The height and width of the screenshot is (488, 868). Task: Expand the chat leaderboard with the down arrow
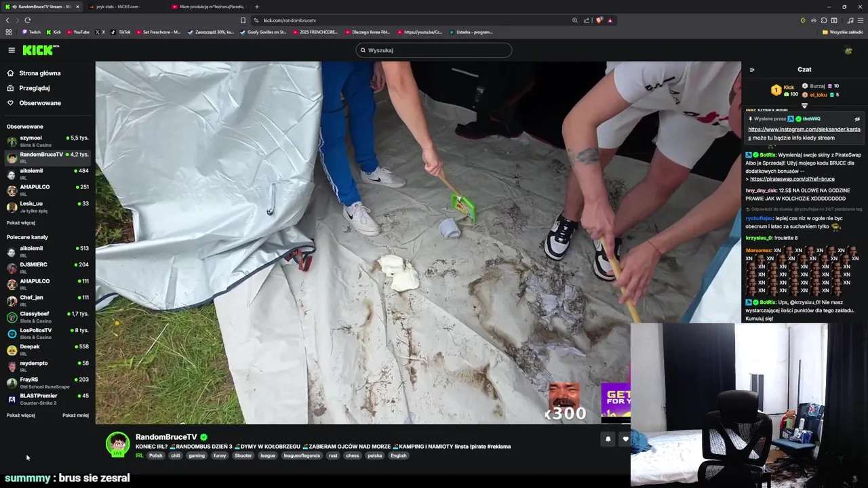(805, 105)
